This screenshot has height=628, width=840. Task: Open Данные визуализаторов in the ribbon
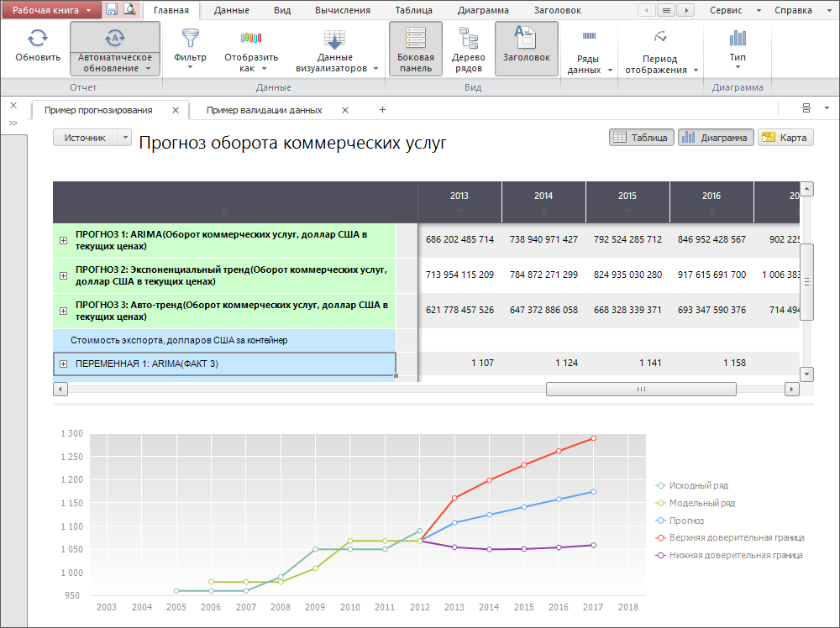(x=335, y=39)
